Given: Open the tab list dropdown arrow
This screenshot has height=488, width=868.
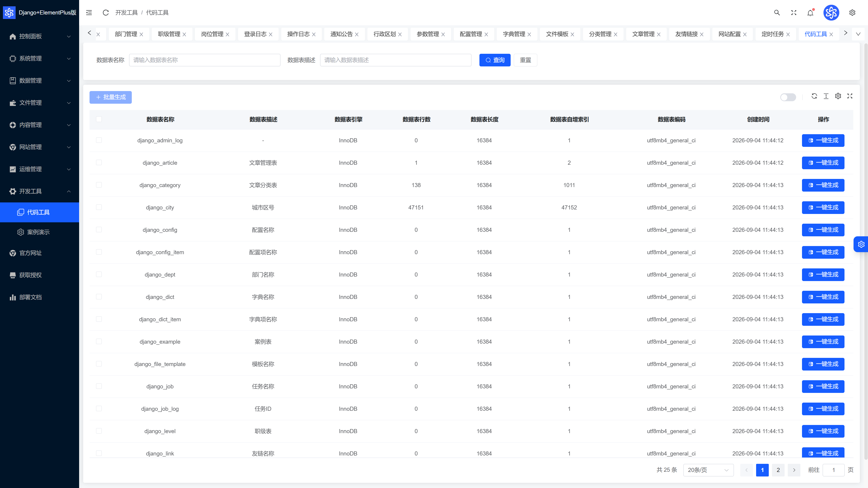Looking at the screenshot, I should (x=858, y=34).
